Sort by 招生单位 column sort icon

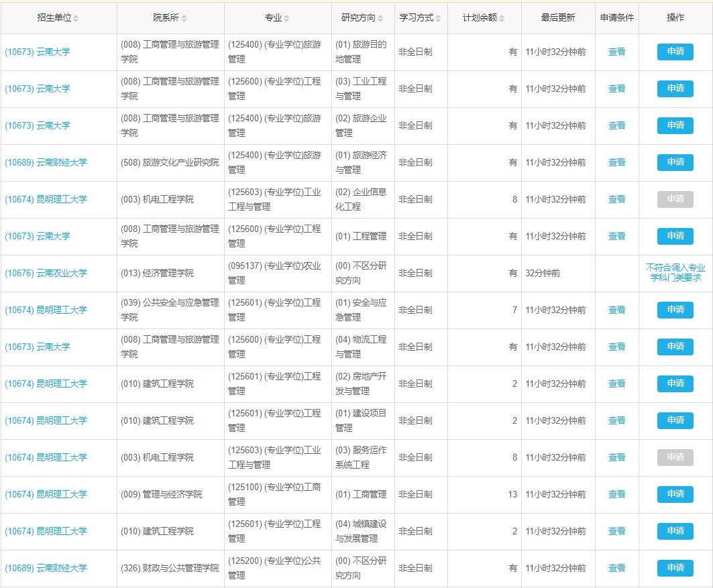click(76, 19)
